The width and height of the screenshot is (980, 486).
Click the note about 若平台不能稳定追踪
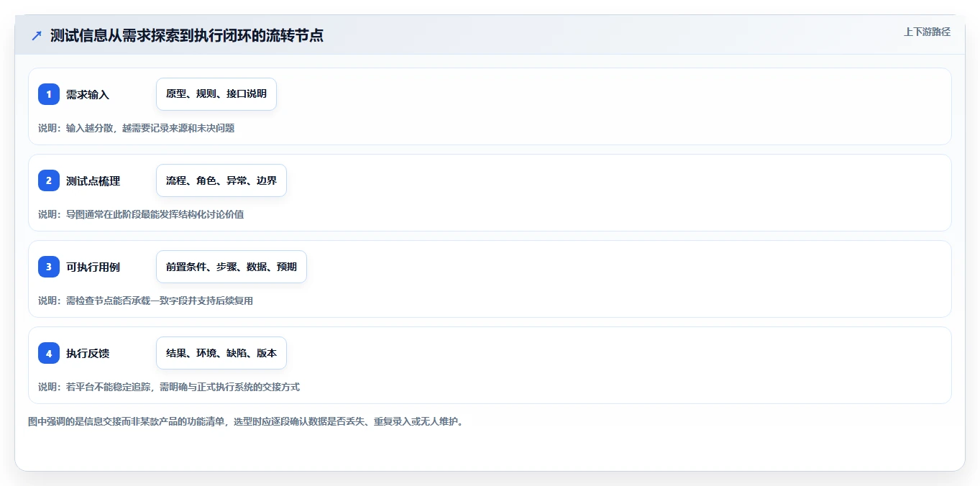[x=169, y=387]
